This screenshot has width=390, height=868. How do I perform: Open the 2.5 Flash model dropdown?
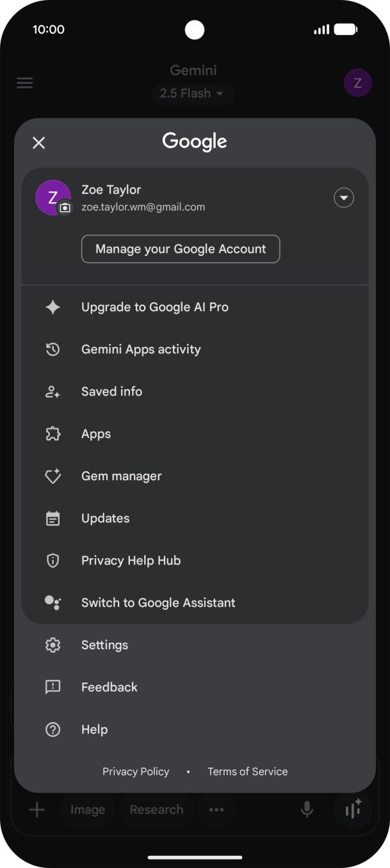coord(192,93)
